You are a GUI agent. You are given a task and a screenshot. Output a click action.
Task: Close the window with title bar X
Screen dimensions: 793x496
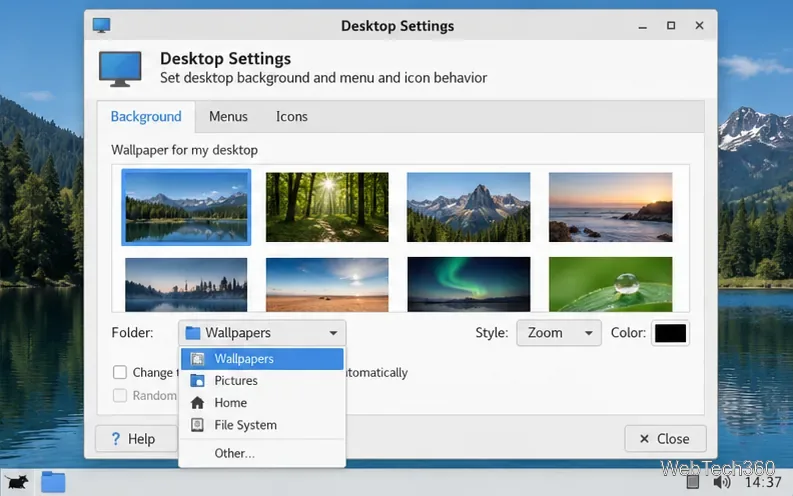[699, 25]
